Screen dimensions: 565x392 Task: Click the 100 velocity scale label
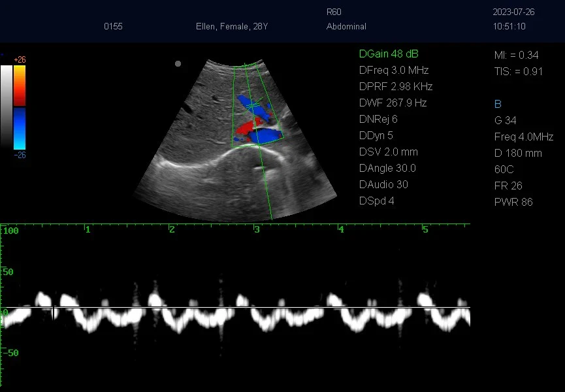coord(11,231)
